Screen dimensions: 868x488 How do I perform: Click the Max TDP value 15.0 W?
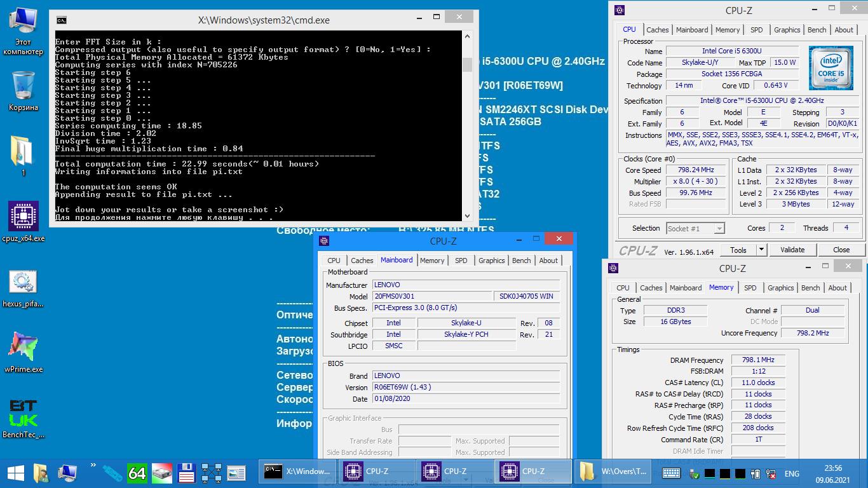784,63
